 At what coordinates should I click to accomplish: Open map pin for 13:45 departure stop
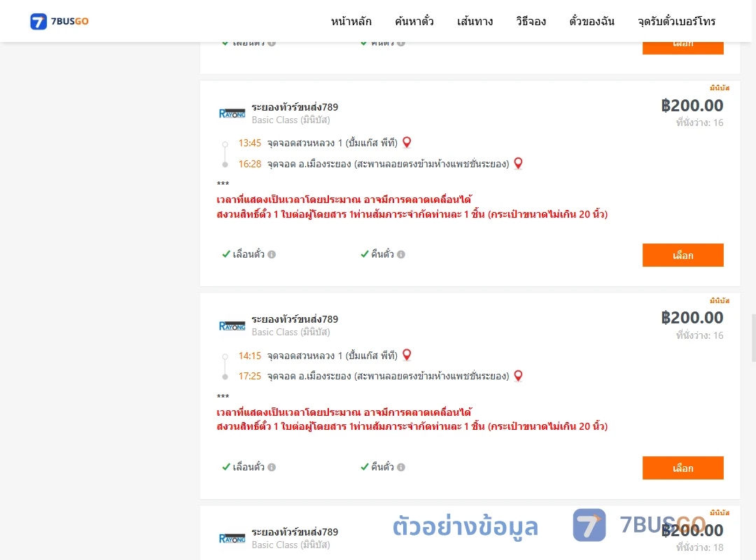coord(407,142)
